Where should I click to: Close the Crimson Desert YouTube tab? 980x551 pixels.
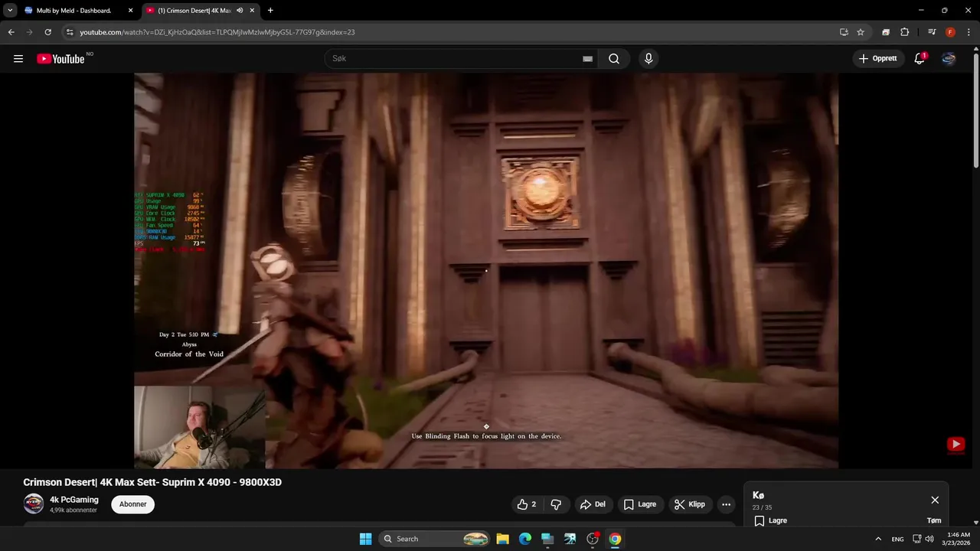tap(252, 11)
